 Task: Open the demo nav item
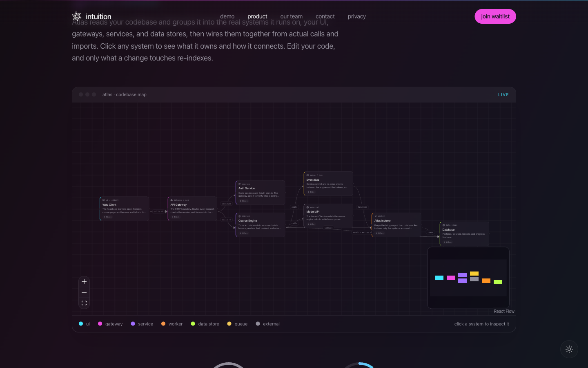pos(227,16)
